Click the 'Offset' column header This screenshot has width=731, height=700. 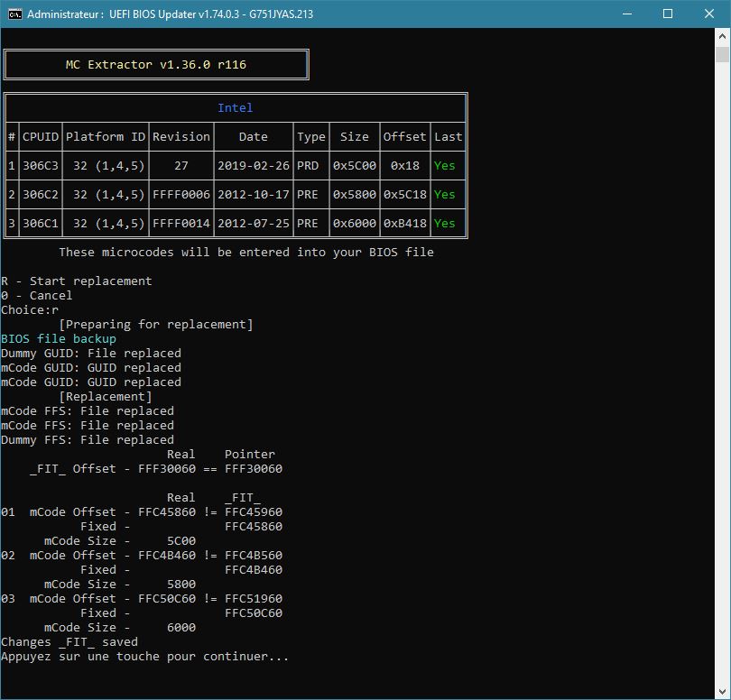tap(404, 136)
